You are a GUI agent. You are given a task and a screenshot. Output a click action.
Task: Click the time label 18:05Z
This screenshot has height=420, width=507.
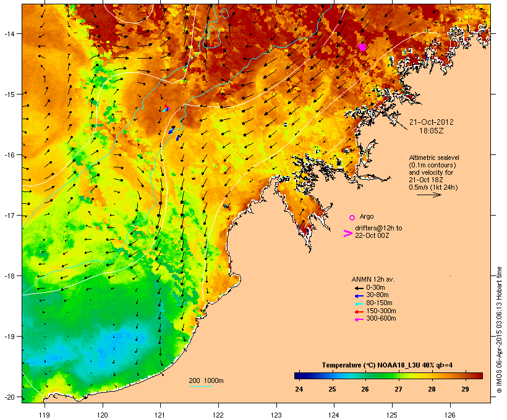click(x=432, y=131)
